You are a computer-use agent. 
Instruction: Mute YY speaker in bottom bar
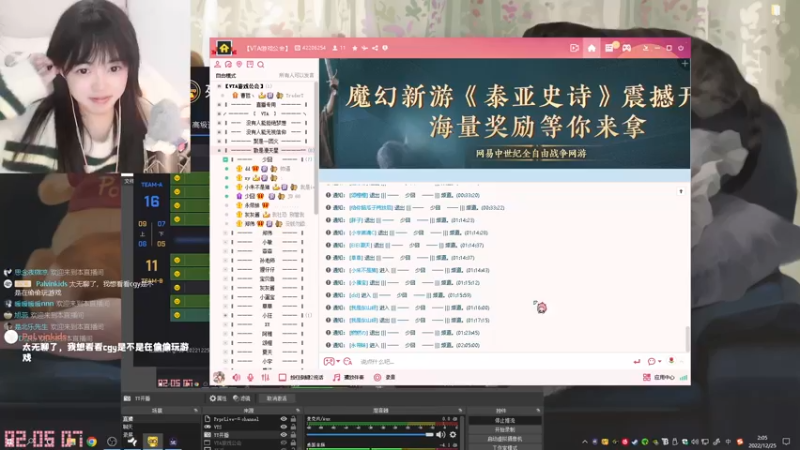(236, 378)
